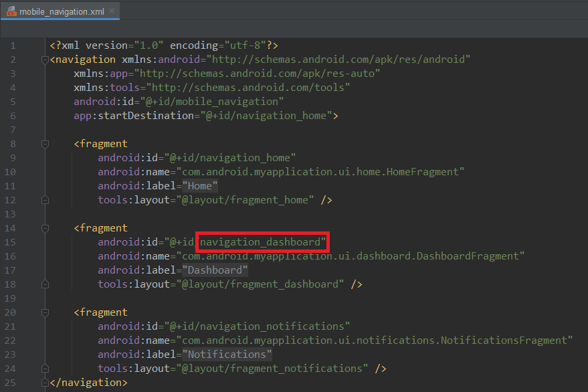Click line number 7 in the gutter

coord(13,130)
